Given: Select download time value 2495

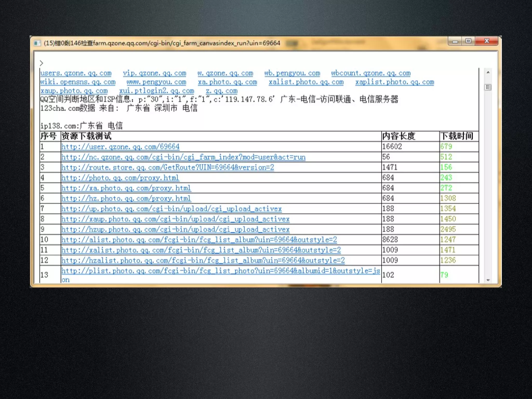Looking at the screenshot, I should point(448,229).
